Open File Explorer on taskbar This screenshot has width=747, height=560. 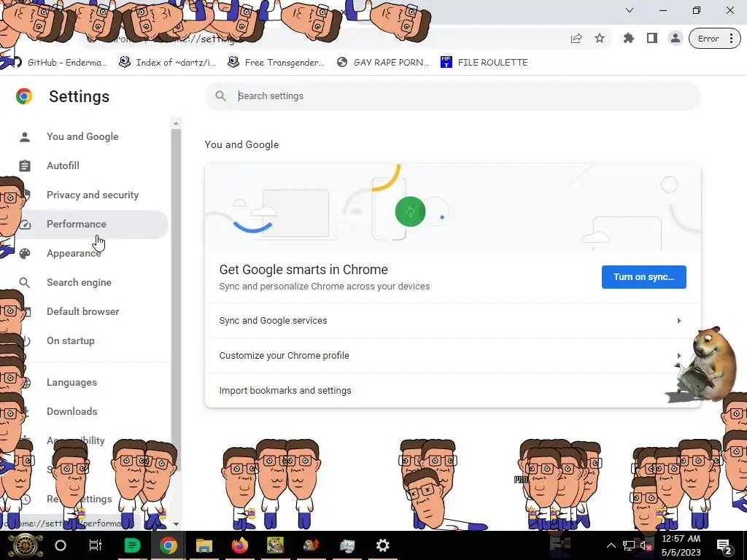click(x=204, y=545)
